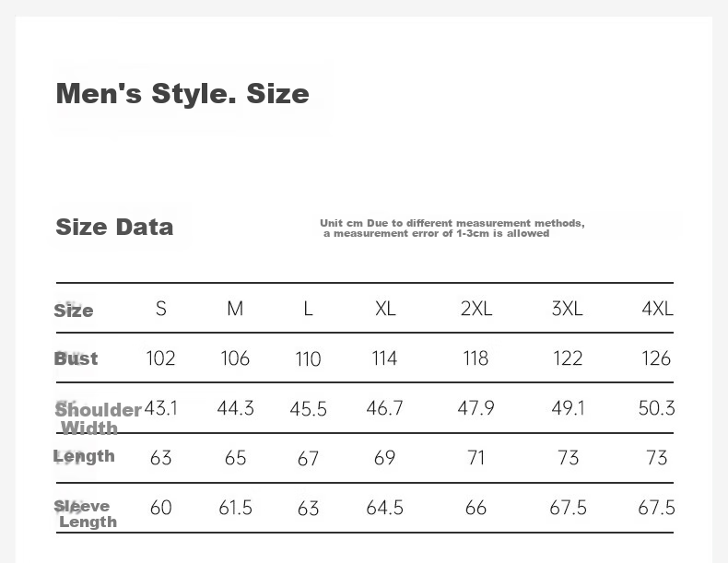
Task: Click the sleeve length value 61.5
Action: pyautogui.click(x=235, y=508)
